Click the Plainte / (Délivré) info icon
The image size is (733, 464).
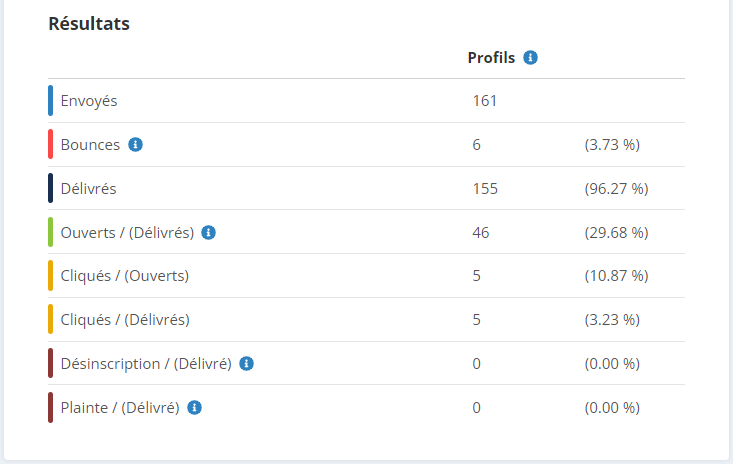194,407
